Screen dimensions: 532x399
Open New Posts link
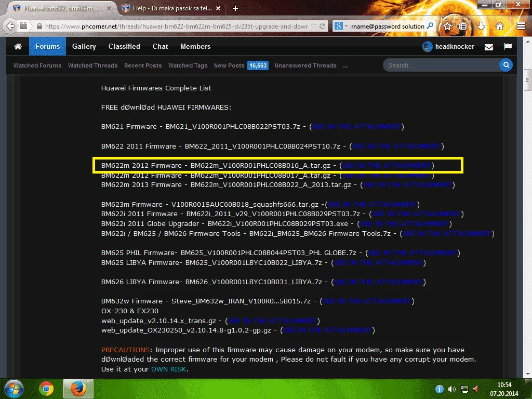tap(229, 65)
